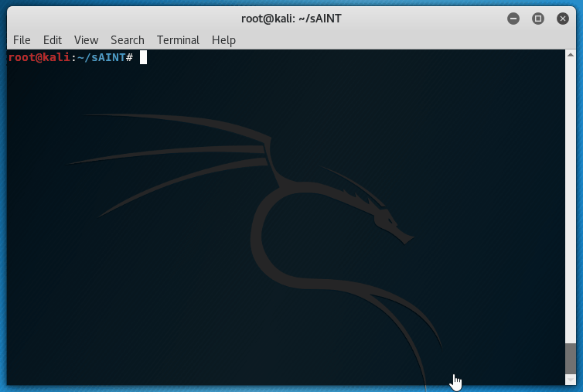Minimize the terminal window
This screenshot has height=392, width=583.
(513, 19)
